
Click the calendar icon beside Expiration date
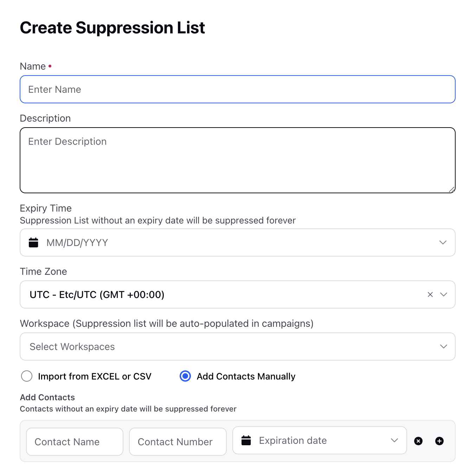coord(246,440)
